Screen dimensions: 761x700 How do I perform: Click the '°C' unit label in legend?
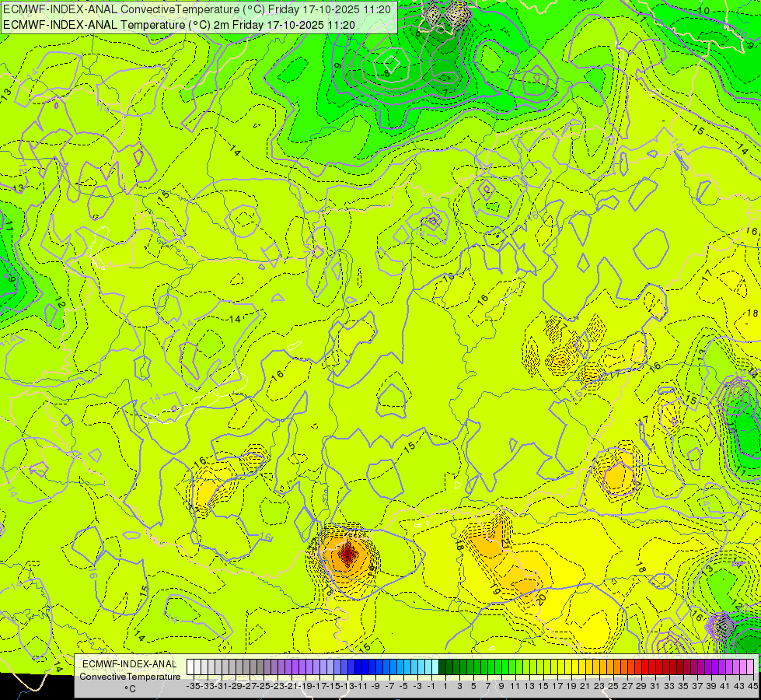130,689
